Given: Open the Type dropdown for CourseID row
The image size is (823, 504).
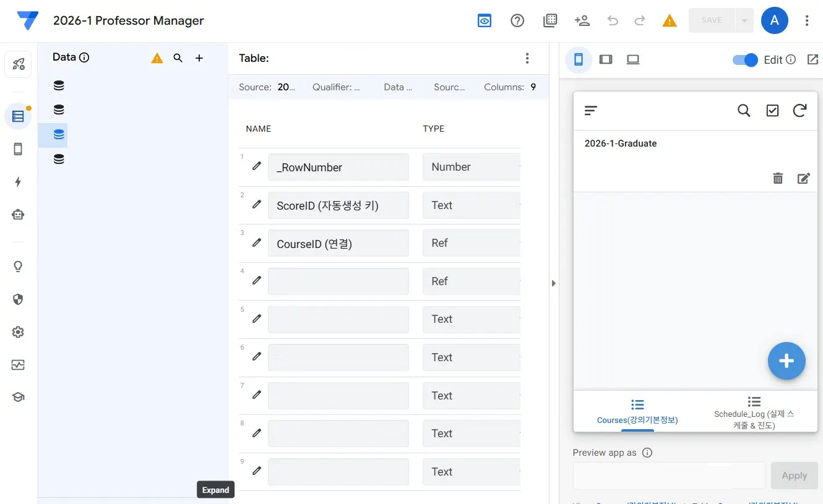Looking at the screenshot, I should point(472,242).
